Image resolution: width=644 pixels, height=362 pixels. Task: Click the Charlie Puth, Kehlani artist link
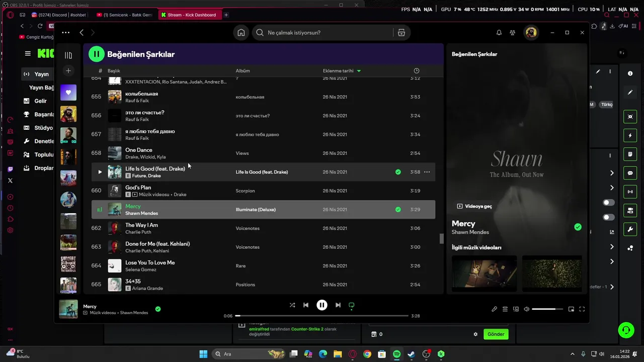[147, 251]
